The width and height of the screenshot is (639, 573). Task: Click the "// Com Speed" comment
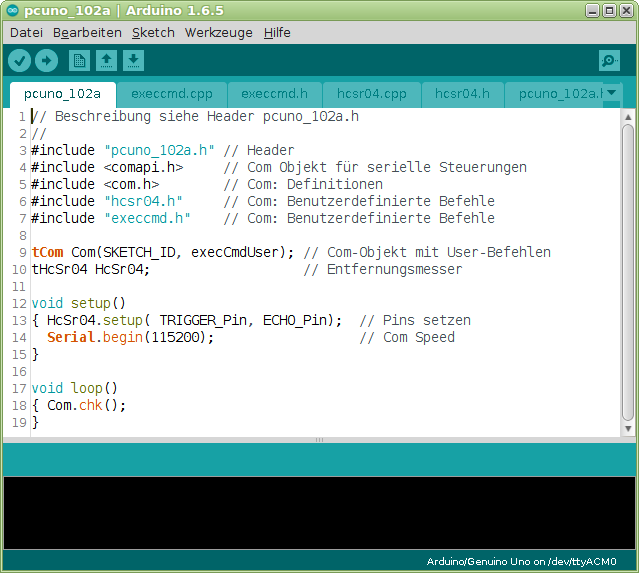[x=407, y=337]
